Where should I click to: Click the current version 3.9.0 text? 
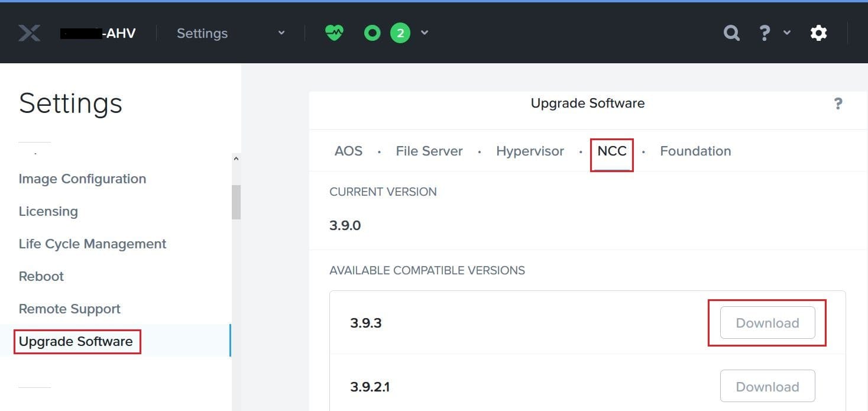(345, 225)
